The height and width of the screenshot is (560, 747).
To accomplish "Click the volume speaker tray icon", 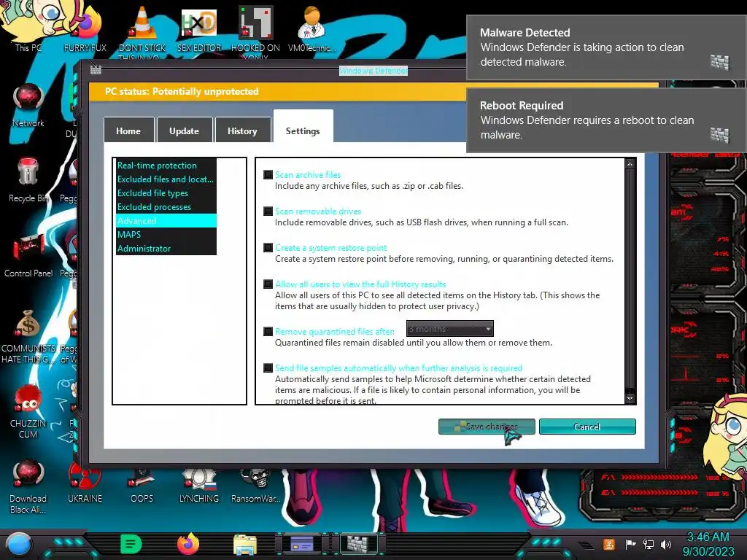I will 666,544.
